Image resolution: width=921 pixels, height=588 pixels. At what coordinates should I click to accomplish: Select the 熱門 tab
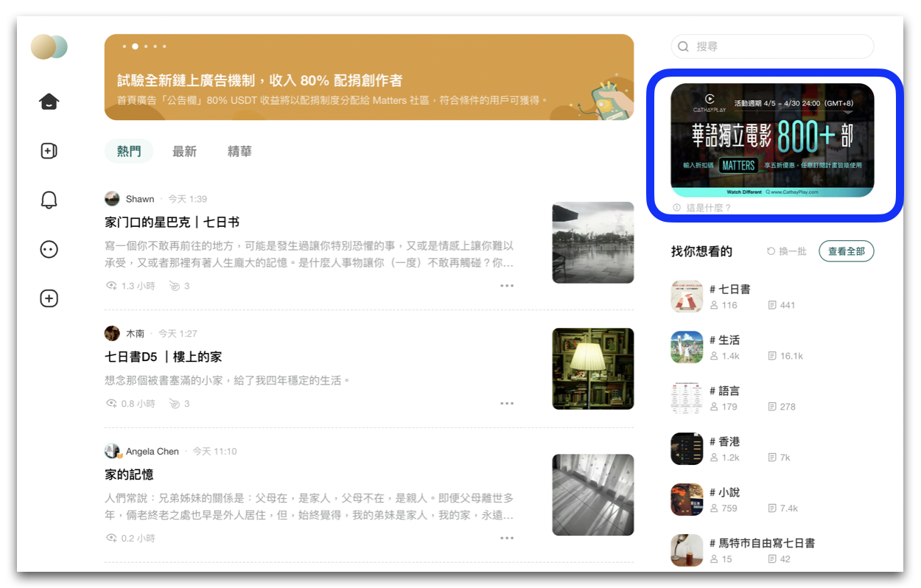coord(129,151)
